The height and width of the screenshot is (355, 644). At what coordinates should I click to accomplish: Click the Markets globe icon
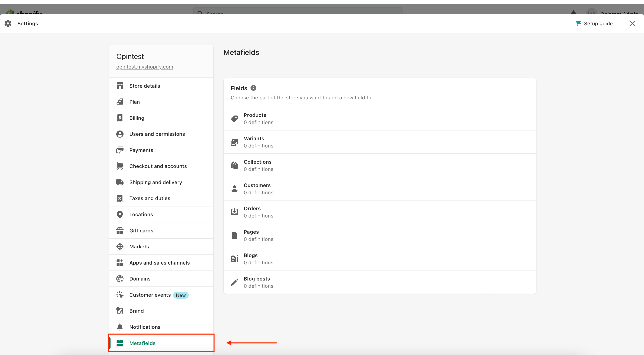coord(120,246)
